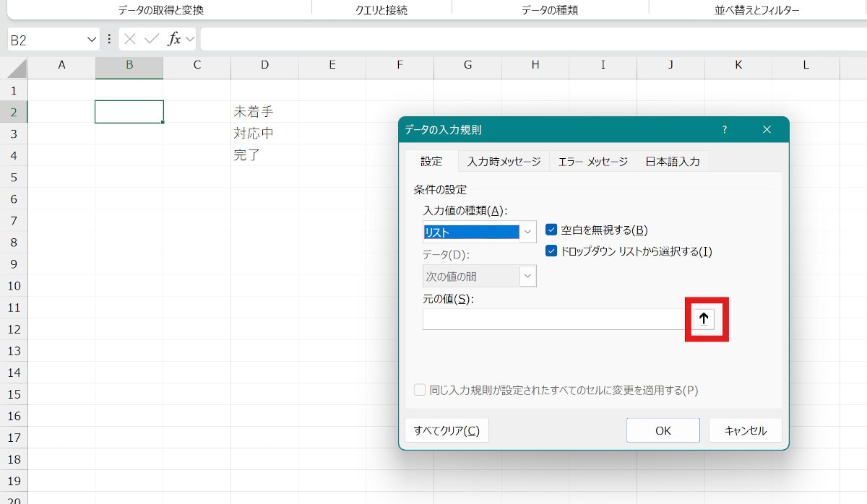Screen dimensions: 867x504
Task: Close the データの入力規則 dialog with X
Action: (767, 130)
